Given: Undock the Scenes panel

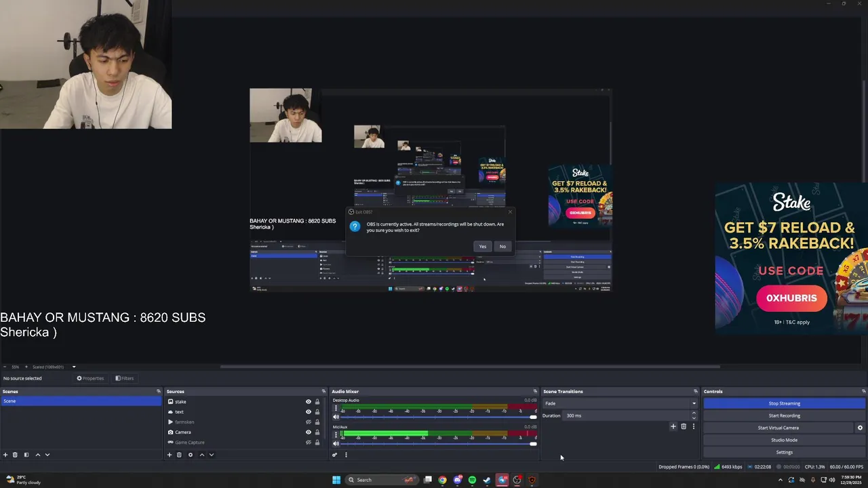Looking at the screenshot, I should point(159,391).
